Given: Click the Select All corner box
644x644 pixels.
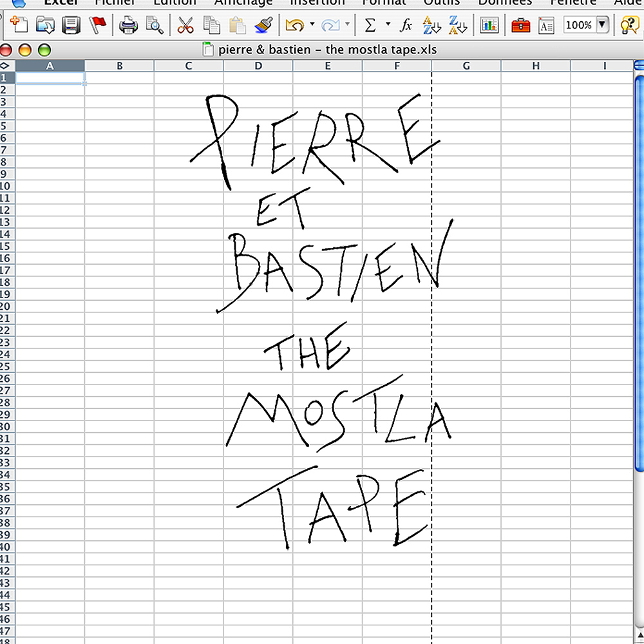Looking at the screenshot, I should pyautogui.click(x=7, y=66).
